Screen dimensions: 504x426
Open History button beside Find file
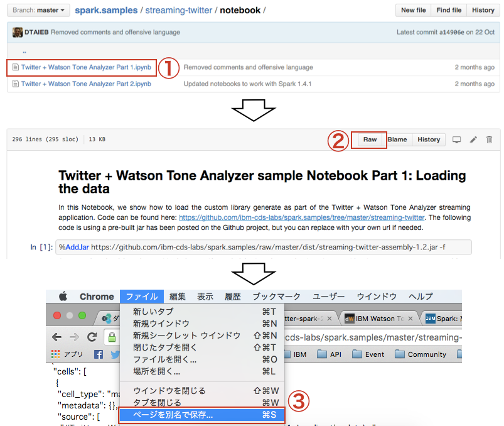(x=483, y=10)
